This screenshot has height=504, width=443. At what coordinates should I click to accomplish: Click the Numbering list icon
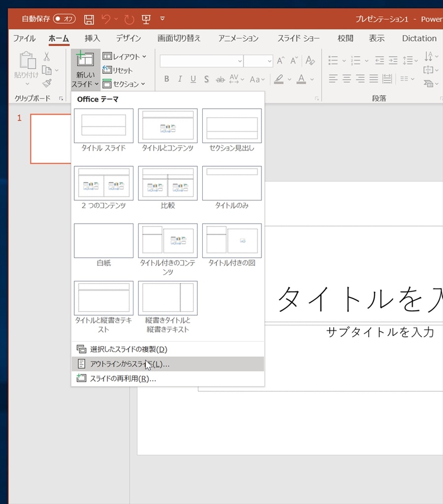tap(355, 60)
